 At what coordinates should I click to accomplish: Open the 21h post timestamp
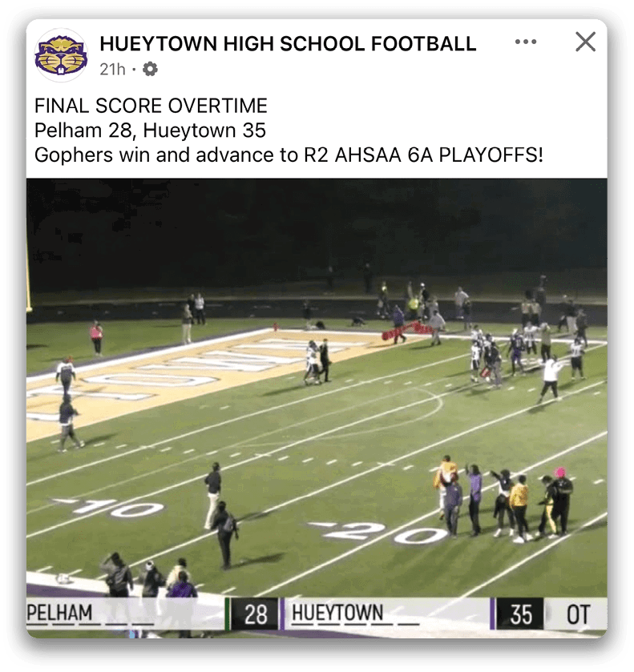click(112, 69)
